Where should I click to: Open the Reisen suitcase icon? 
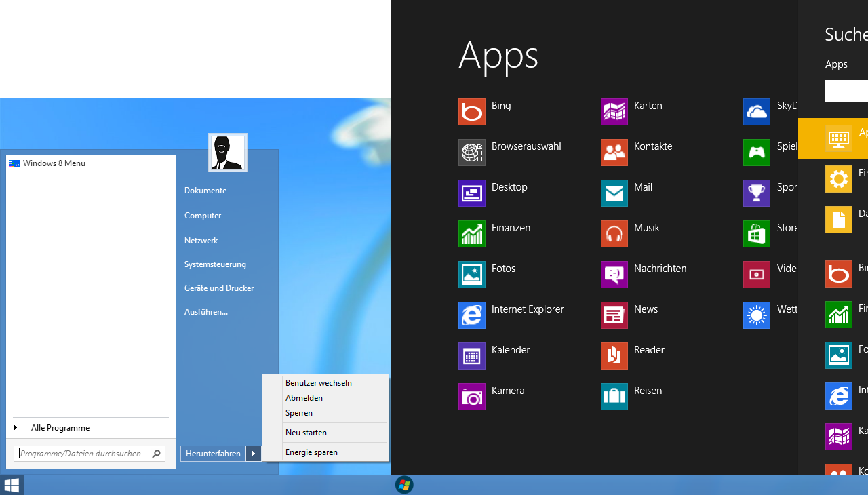tap(614, 397)
